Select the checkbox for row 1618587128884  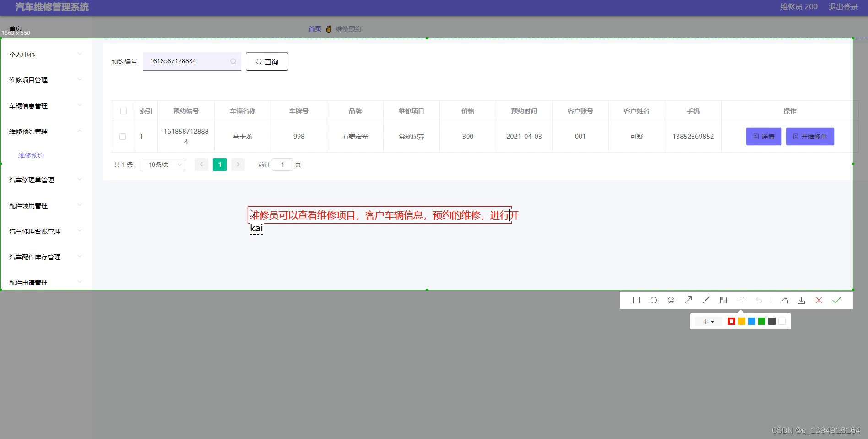point(123,136)
